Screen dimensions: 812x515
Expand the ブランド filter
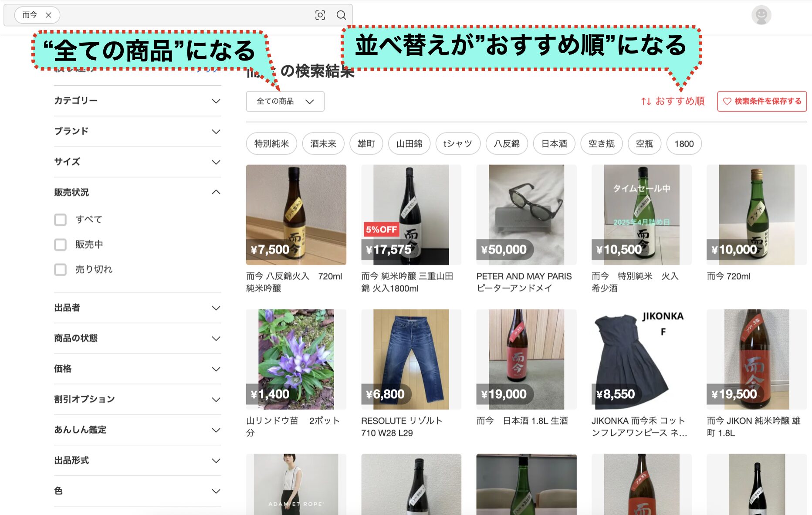click(x=137, y=132)
